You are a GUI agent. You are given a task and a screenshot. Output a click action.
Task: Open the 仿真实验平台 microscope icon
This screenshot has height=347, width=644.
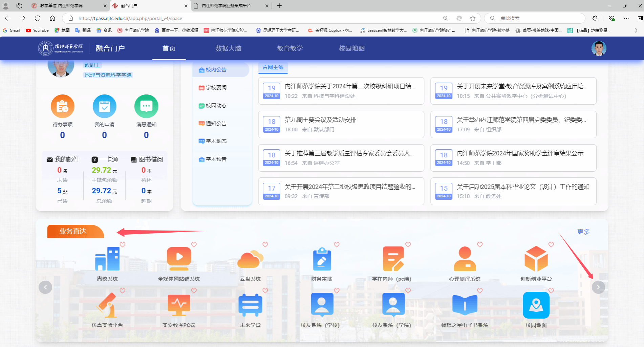click(107, 305)
